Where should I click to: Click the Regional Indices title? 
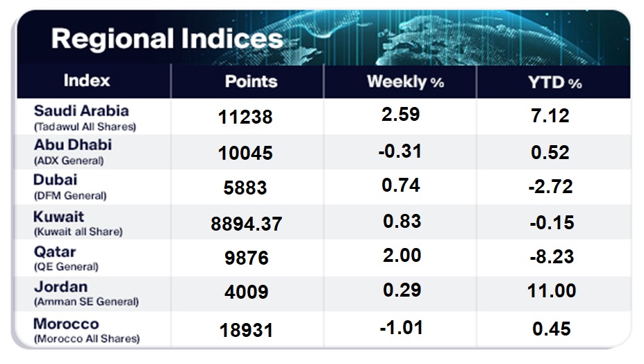167,39
